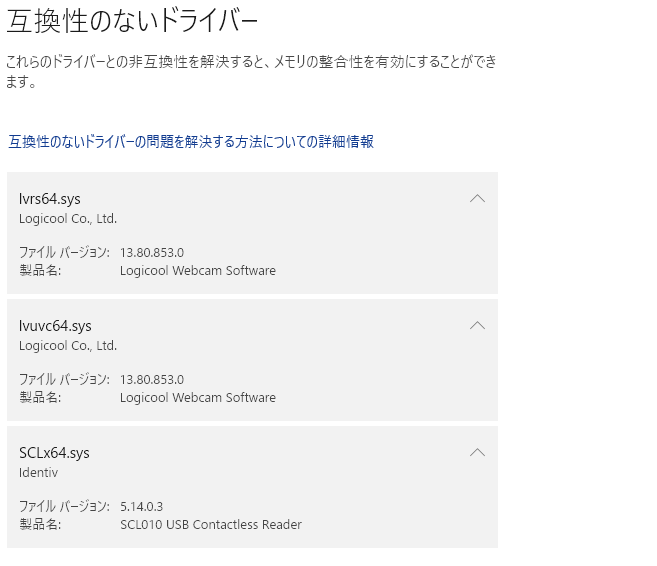Click version 13.80.853.0 of lvuvc64.sys
Screen dimensions: 657x566
(x=152, y=380)
